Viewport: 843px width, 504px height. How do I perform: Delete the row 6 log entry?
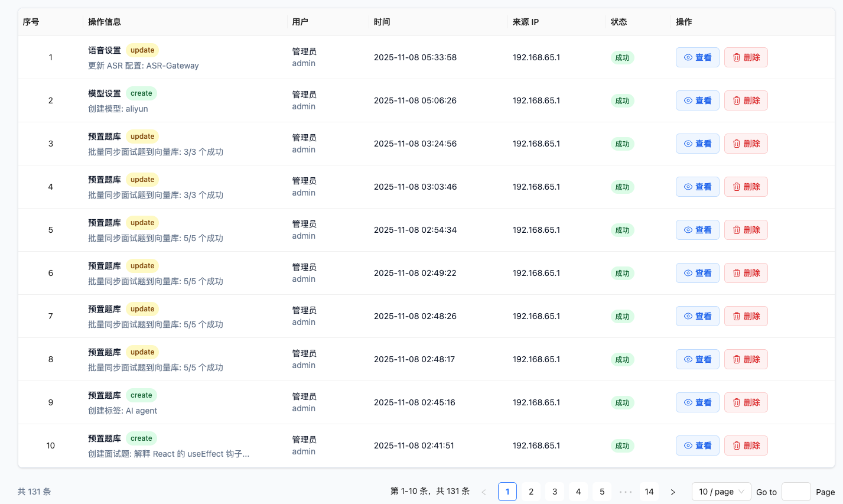point(746,273)
